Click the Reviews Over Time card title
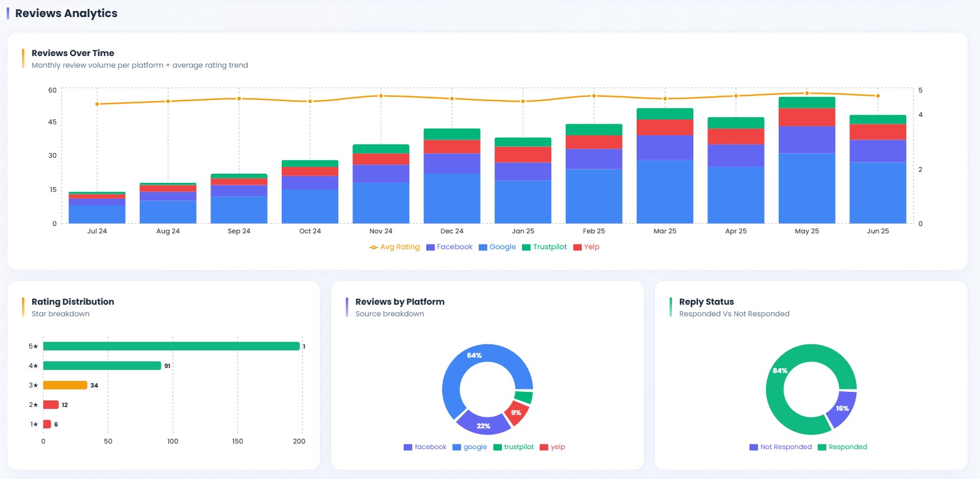Screen dimensions: 980x479 coord(73,53)
